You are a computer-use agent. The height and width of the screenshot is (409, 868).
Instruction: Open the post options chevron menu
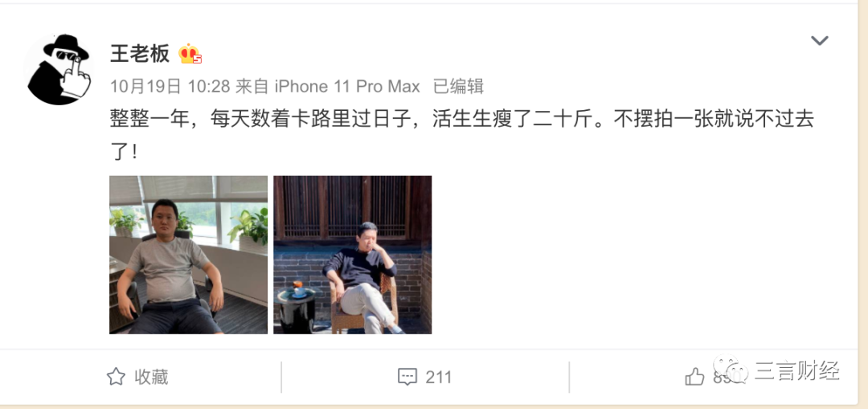(x=819, y=40)
